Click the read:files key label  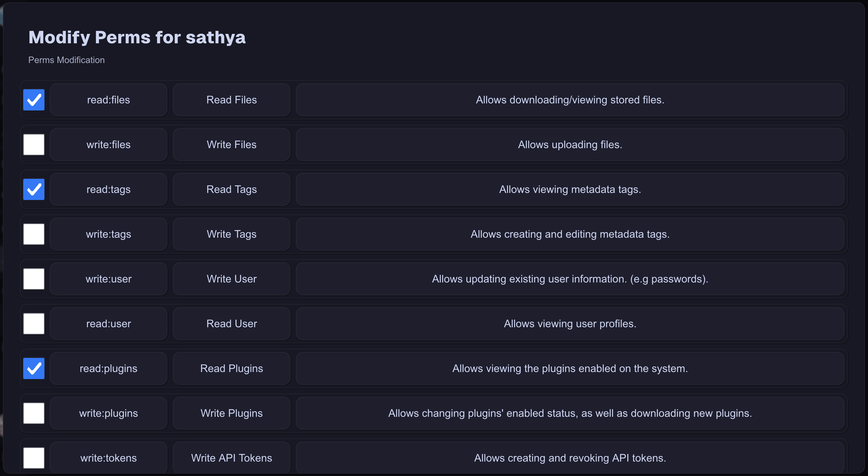[x=108, y=100]
